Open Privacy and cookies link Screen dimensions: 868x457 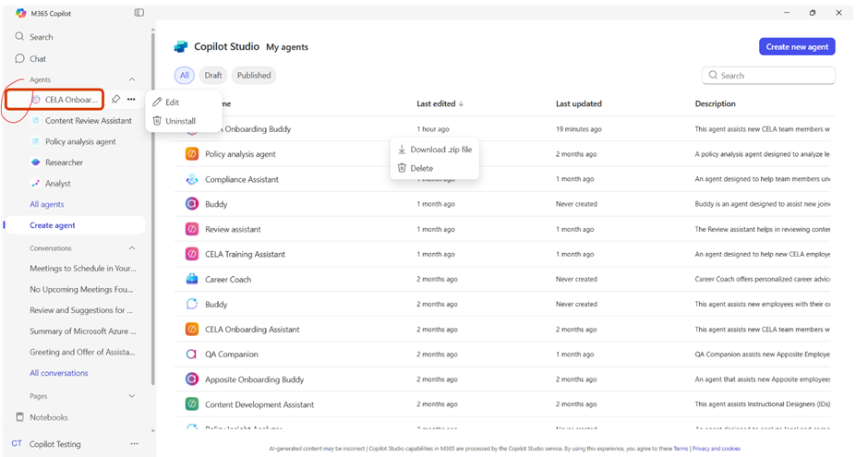pos(717,449)
